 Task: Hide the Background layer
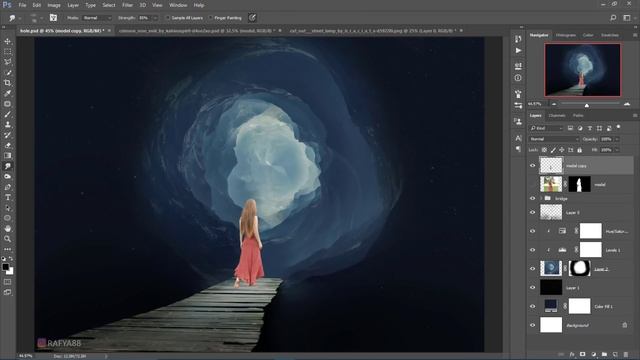532,325
